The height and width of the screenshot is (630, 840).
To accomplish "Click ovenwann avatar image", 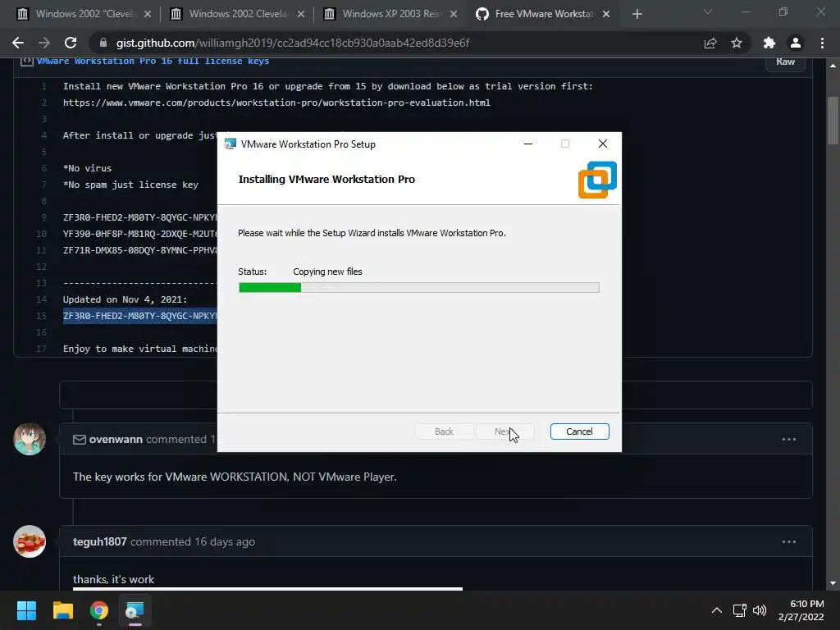I will 30,439.
